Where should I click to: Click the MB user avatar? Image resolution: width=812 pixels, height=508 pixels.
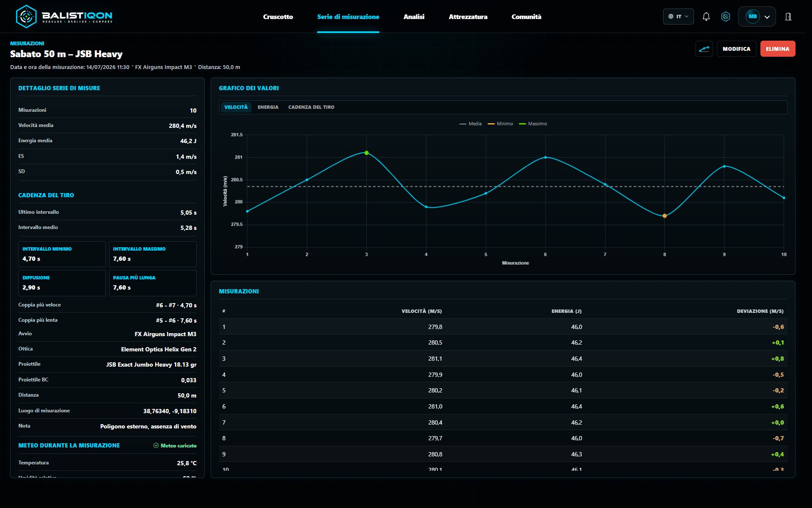[x=752, y=17]
